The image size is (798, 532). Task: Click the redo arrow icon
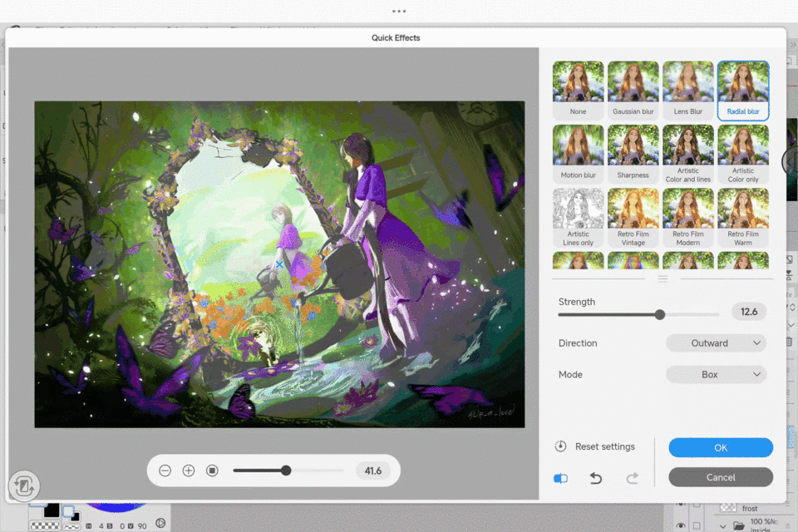tap(632, 478)
